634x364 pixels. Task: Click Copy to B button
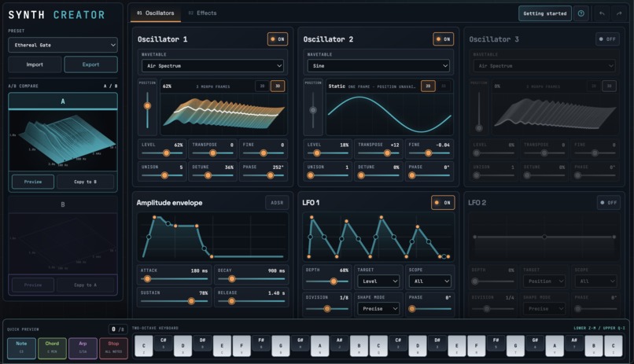[85, 182]
